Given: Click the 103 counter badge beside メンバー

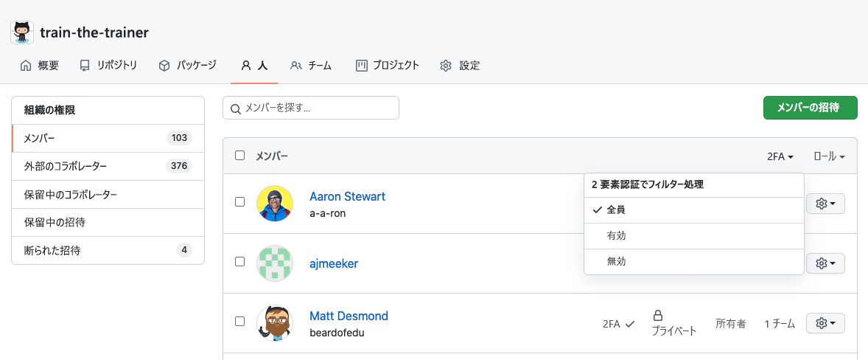Looking at the screenshot, I should click(179, 139).
